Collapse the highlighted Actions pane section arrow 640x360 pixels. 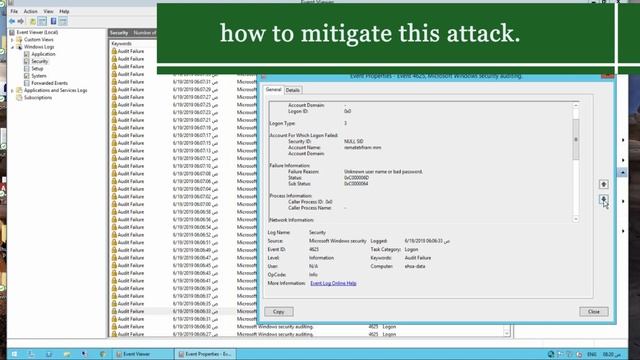click(x=623, y=173)
